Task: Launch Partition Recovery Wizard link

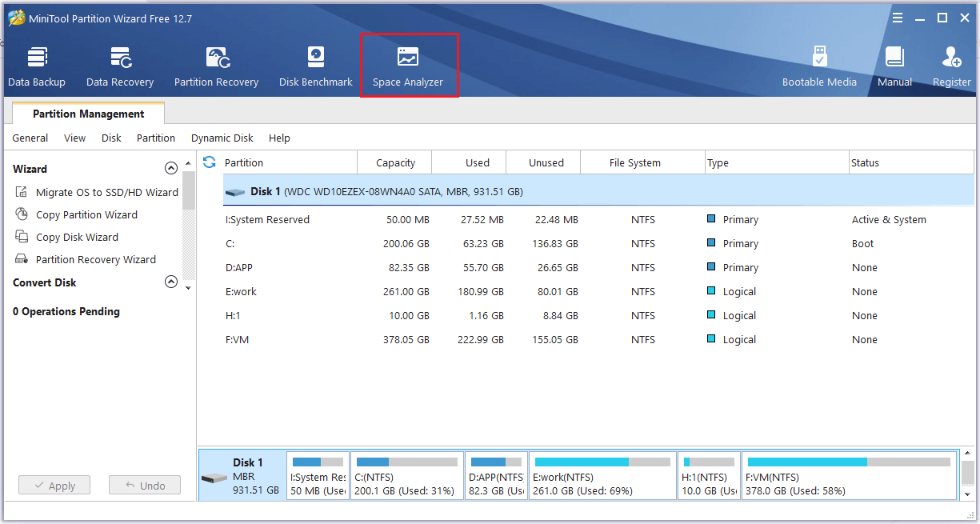Action: [96, 259]
